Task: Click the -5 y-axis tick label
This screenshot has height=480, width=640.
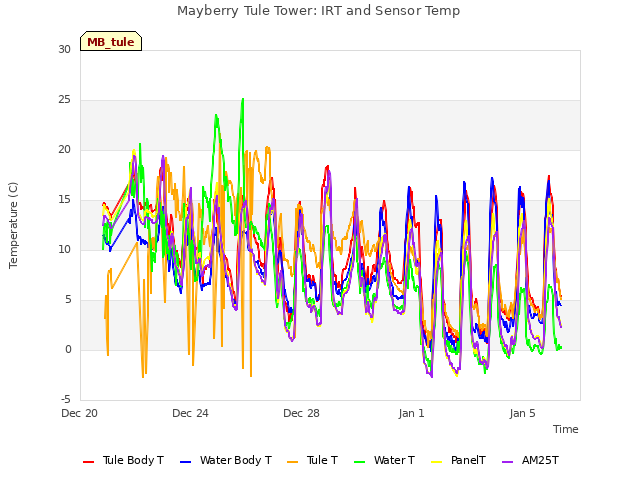Action: (x=66, y=399)
